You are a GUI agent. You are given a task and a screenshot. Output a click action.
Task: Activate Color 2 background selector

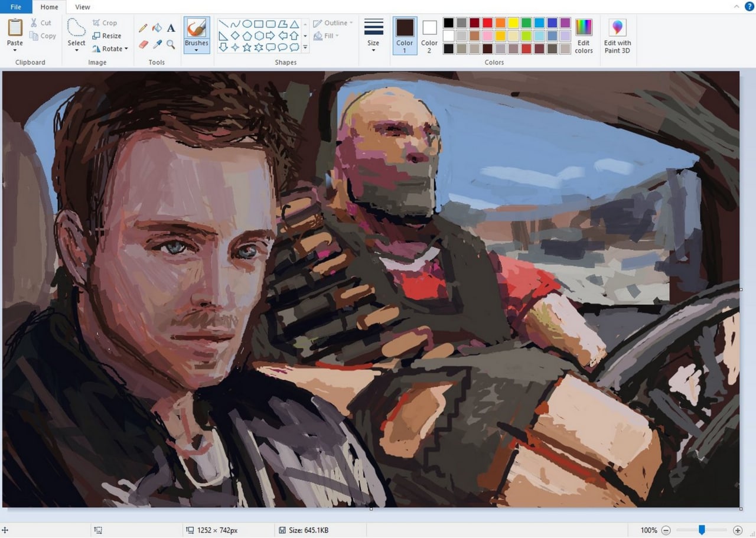pyautogui.click(x=429, y=35)
